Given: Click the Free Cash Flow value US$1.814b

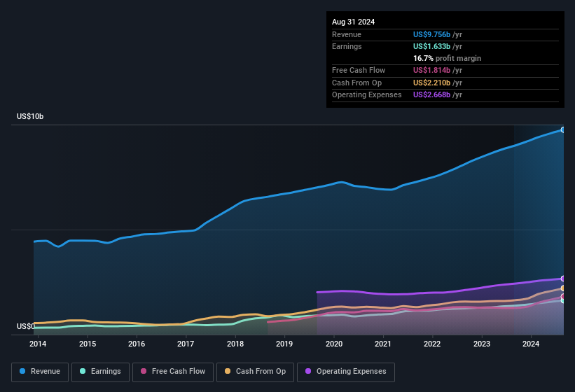Looking at the screenshot, I should pyautogui.click(x=431, y=70).
